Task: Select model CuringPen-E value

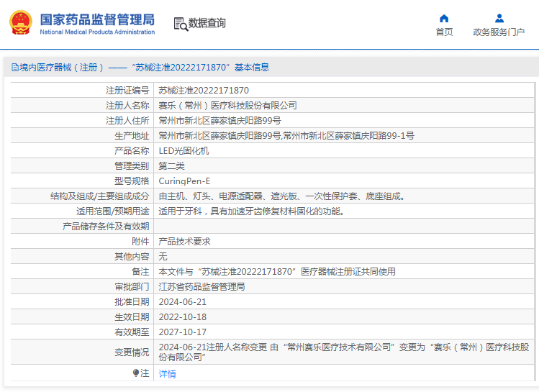Action: [x=184, y=181]
